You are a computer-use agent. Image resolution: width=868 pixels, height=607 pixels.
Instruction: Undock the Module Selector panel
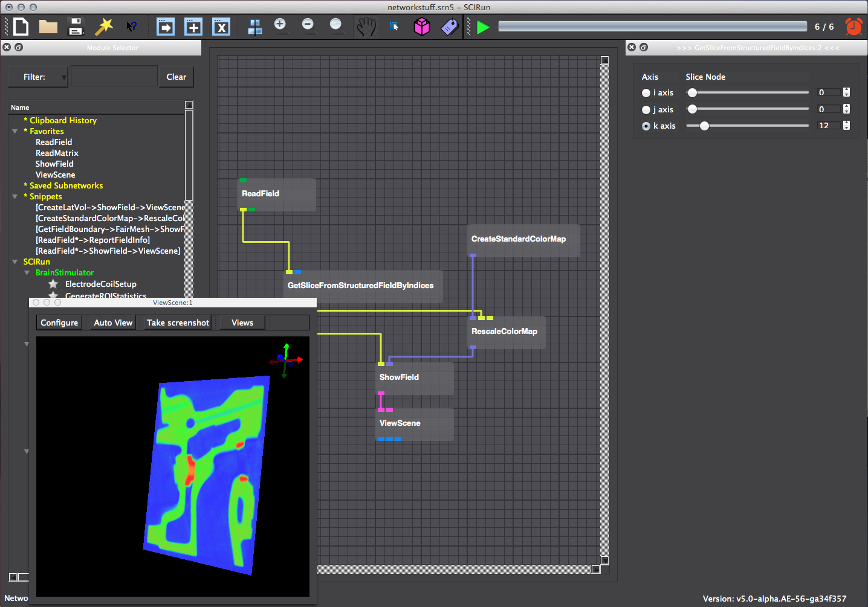[19, 47]
